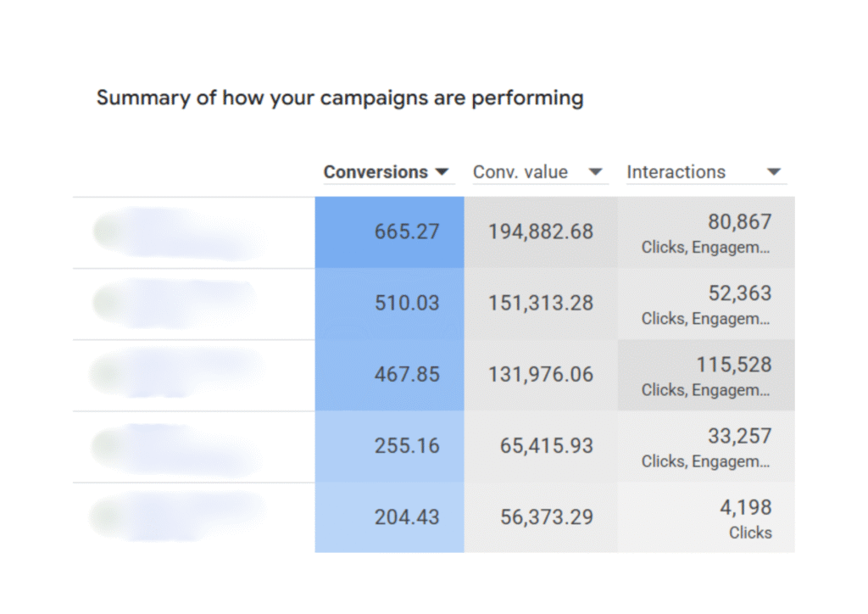Screen dimensions: 868x614
Task: Expand the Conv. value column dropdown
Action: 596,172
